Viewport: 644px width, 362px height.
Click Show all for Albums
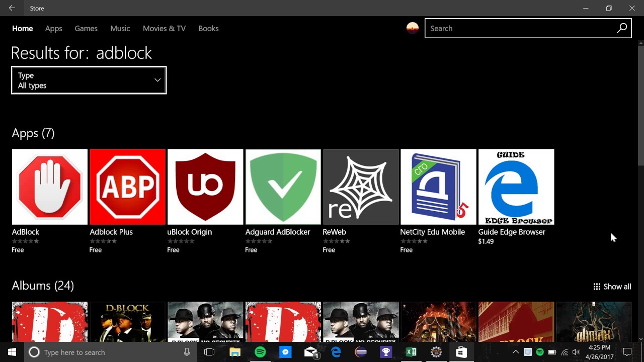coord(612,287)
